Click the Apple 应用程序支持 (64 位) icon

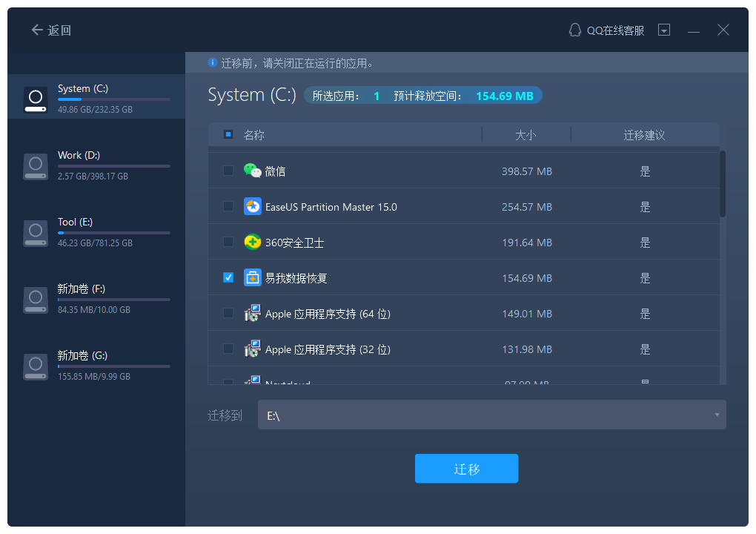tap(253, 313)
